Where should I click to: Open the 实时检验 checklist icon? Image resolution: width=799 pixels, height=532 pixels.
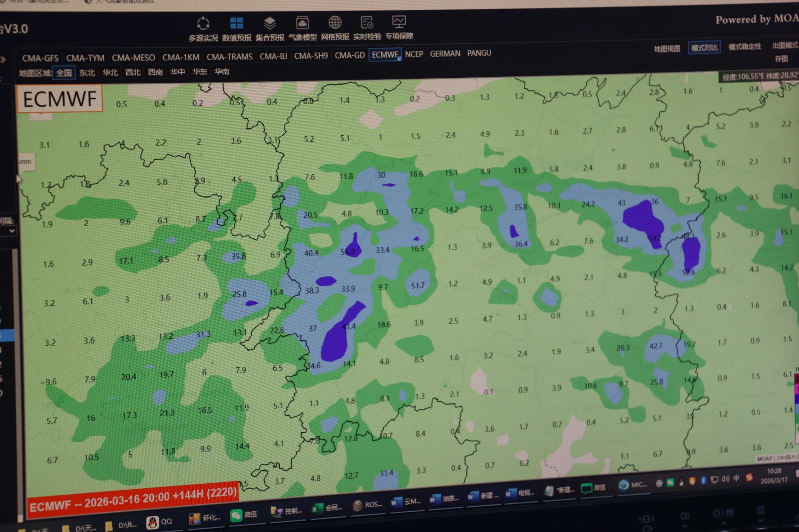367,22
